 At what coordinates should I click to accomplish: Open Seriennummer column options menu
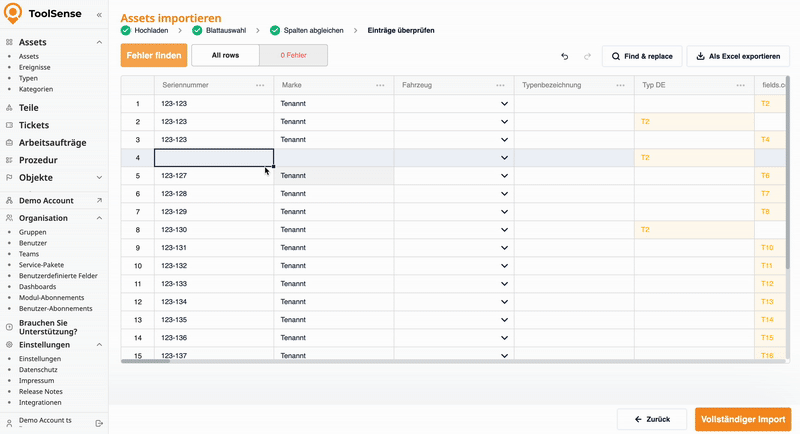[x=260, y=86]
